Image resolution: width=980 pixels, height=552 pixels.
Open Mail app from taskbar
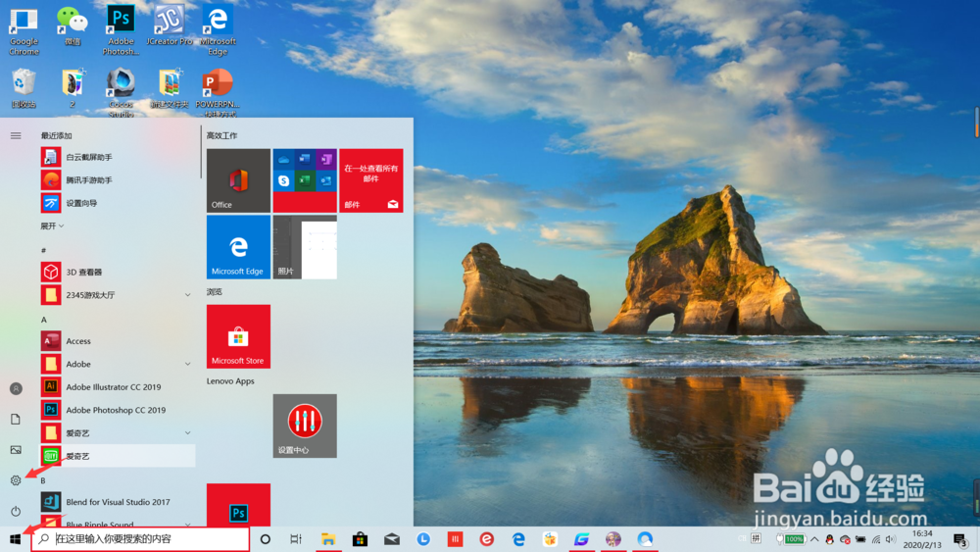[x=392, y=539]
